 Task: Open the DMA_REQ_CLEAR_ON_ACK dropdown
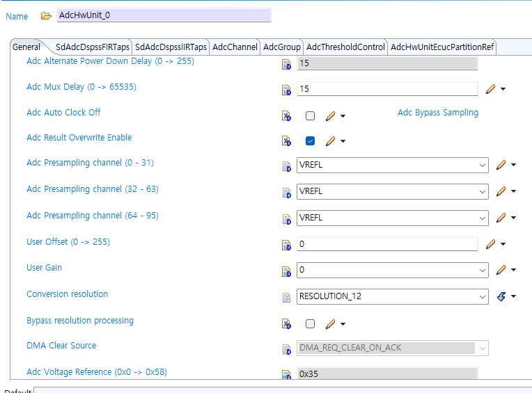[482, 348]
